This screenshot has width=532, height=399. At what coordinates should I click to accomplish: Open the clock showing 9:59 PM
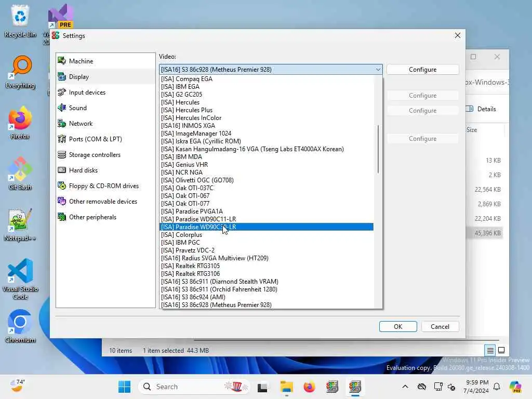click(x=477, y=387)
